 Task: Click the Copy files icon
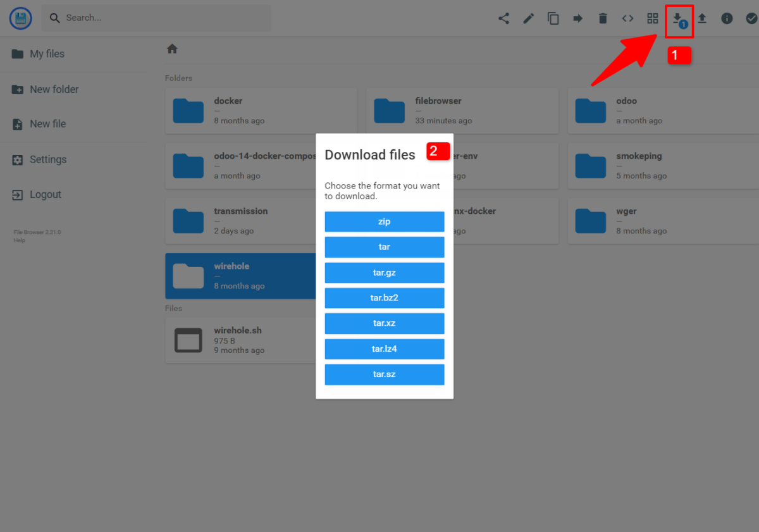pyautogui.click(x=553, y=18)
